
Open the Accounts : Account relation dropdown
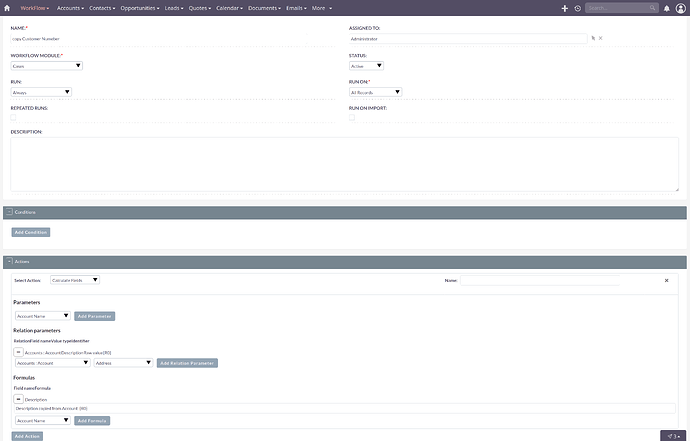pyautogui.click(x=53, y=363)
